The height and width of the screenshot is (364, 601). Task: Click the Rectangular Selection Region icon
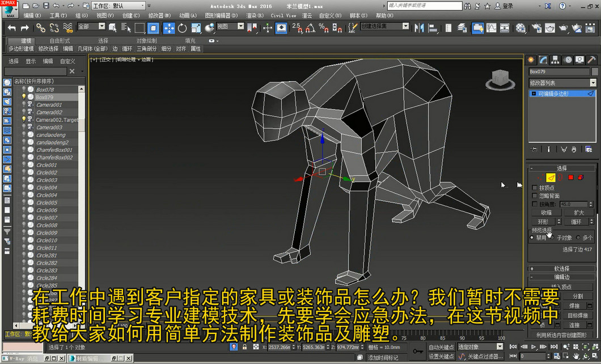139,28
